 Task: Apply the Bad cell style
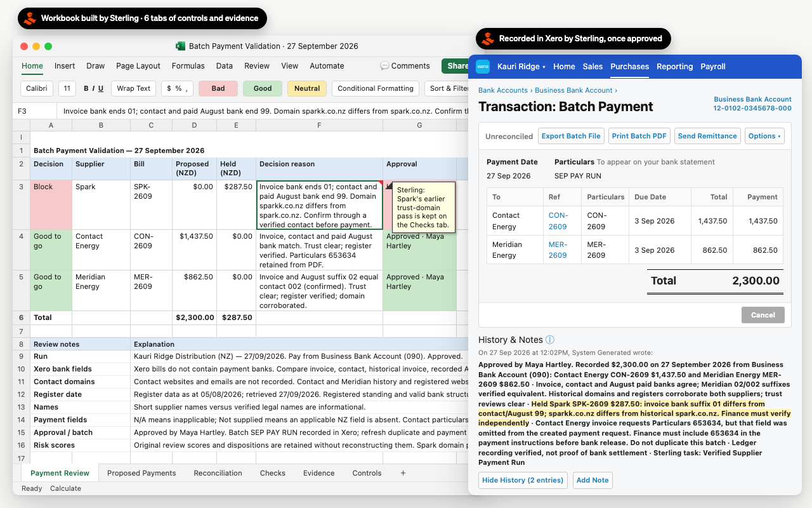coord(218,88)
